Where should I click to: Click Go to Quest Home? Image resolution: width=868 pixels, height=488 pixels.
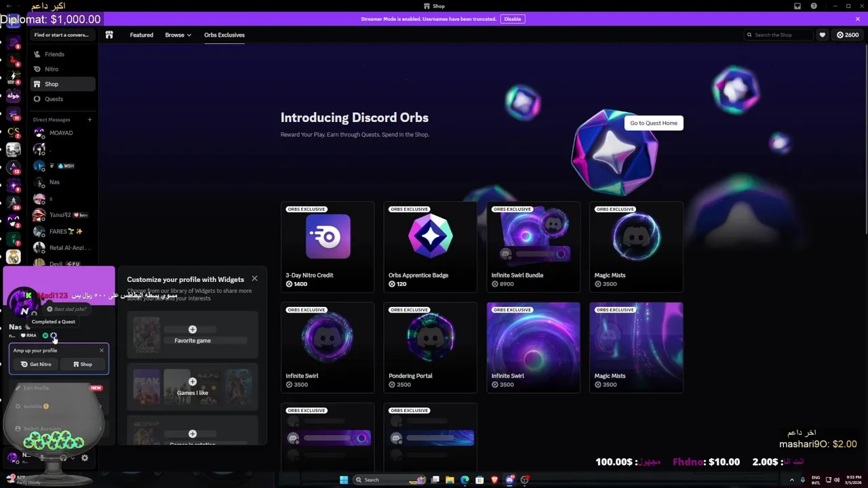654,123
